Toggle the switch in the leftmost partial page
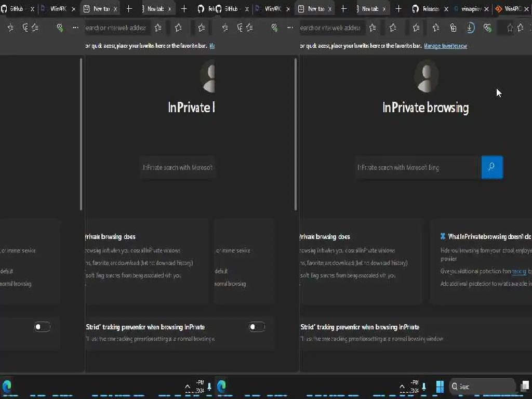The width and height of the screenshot is (532, 399). click(x=43, y=327)
